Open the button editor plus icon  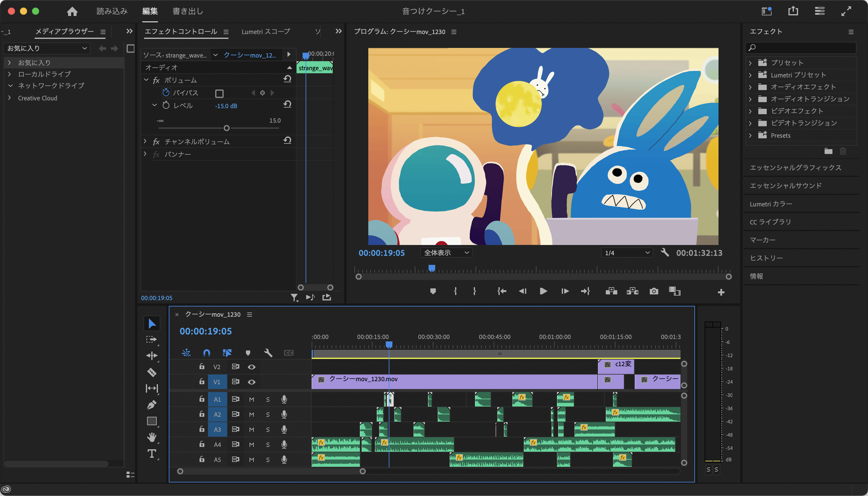click(721, 292)
